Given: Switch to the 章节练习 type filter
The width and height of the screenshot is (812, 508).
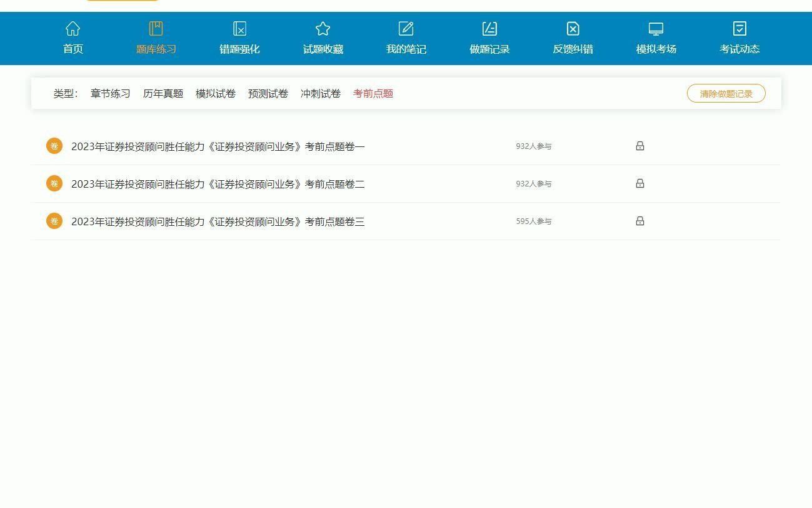Looking at the screenshot, I should point(111,94).
